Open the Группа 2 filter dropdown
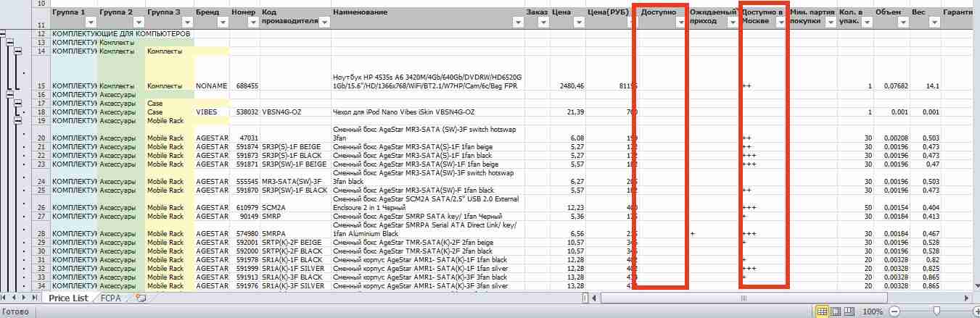Screen dimensions: 980x318 139,22
